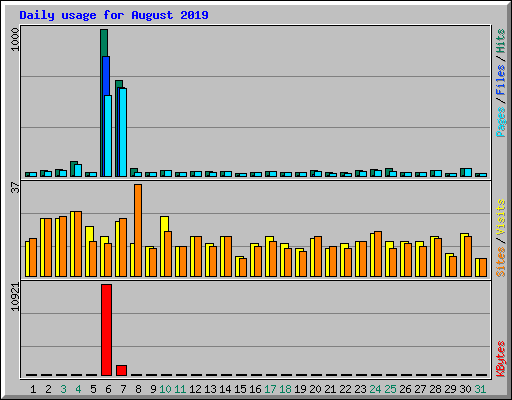Click day label '8' on the x-axis
This screenshot has height=400, width=512.
138,389
